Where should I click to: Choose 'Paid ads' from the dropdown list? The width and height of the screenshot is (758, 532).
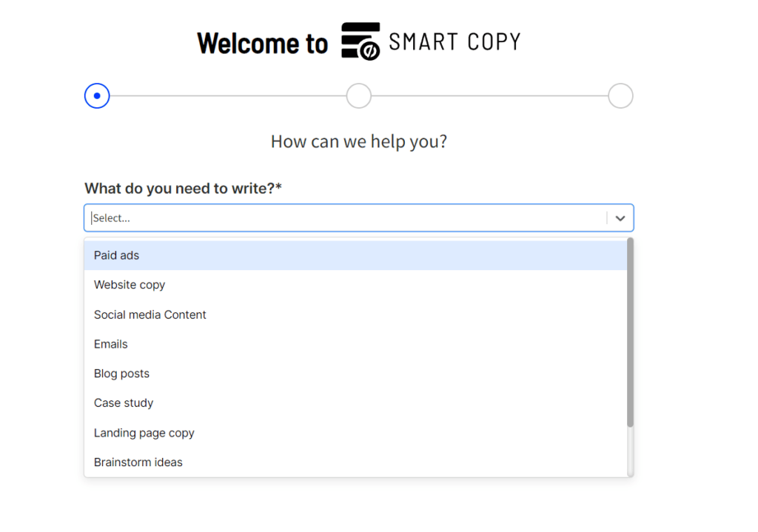pos(355,255)
